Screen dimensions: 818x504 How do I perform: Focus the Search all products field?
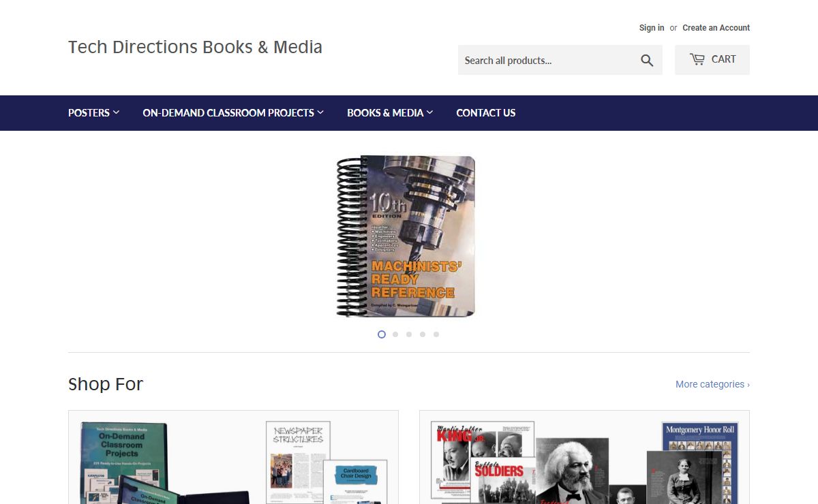tap(545, 61)
